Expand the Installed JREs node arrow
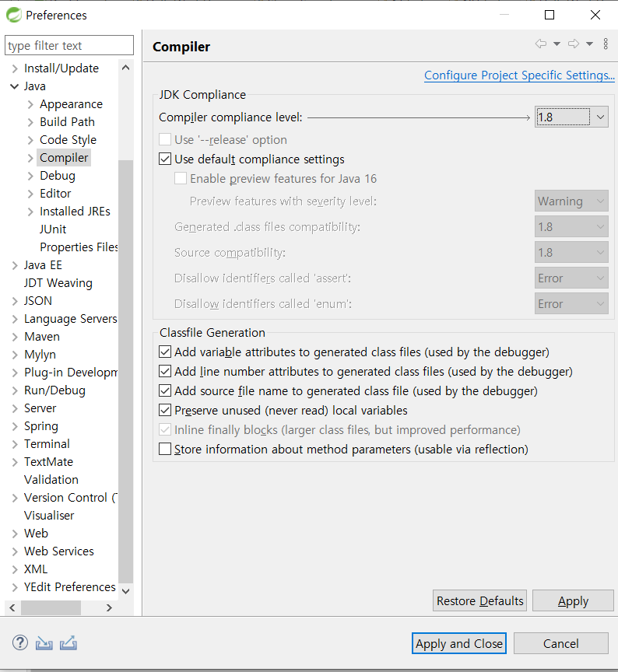 [x=30, y=212]
